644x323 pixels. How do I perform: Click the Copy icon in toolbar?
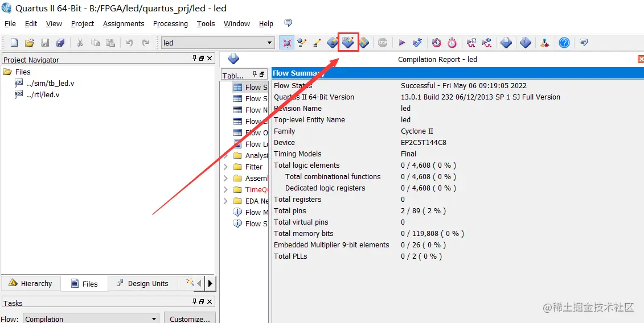pos(95,43)
